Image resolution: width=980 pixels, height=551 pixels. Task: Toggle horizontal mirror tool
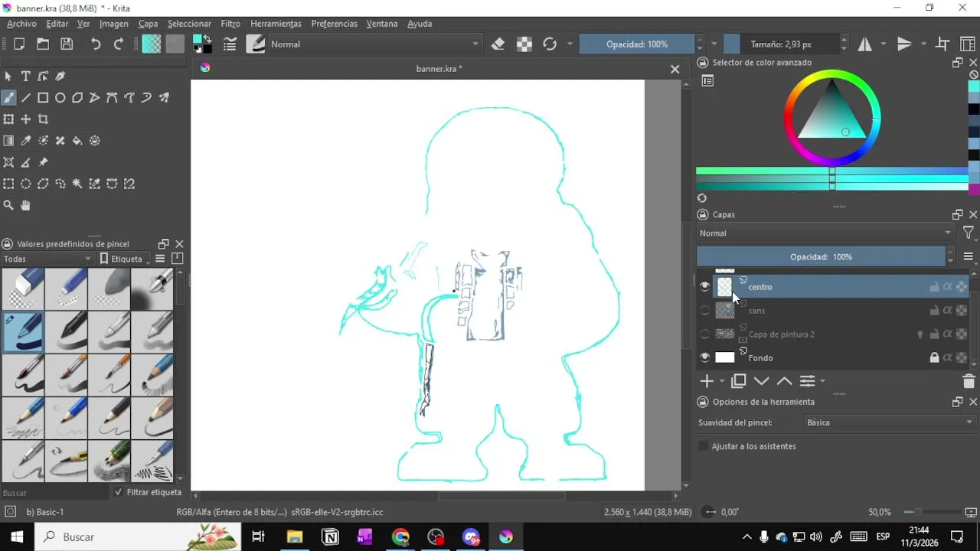tap(865, 44)
